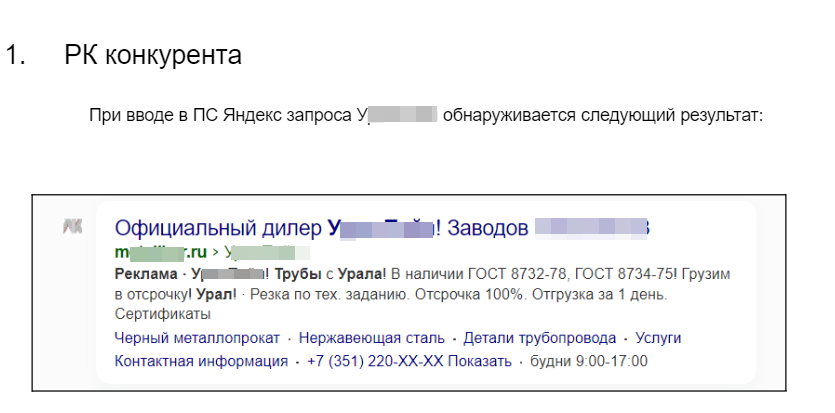Click the site favicon beside the ad

[x=71, y=228]
